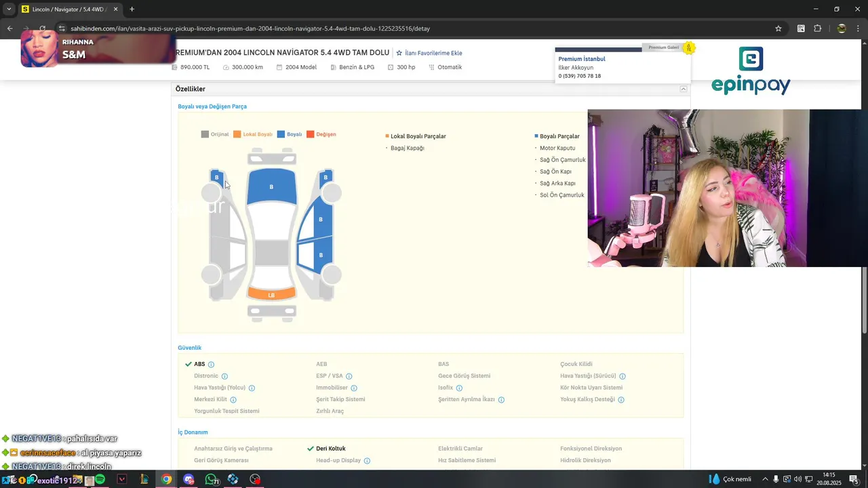Screen dimensions: 868x488
Task: Show hidden system tray icons
Action: click(765, 479)
